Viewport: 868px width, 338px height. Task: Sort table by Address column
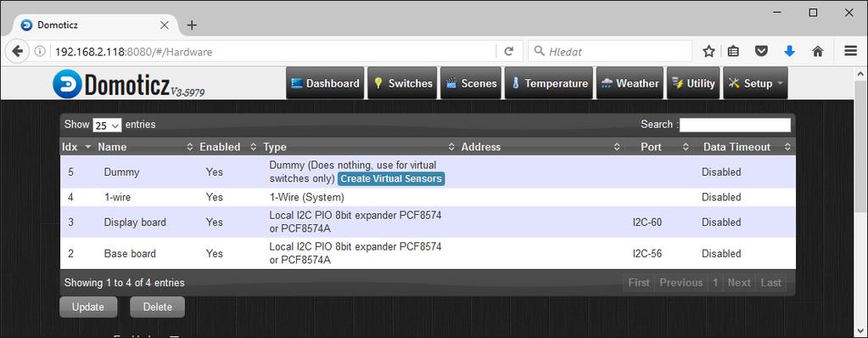[x=540, y=147]
